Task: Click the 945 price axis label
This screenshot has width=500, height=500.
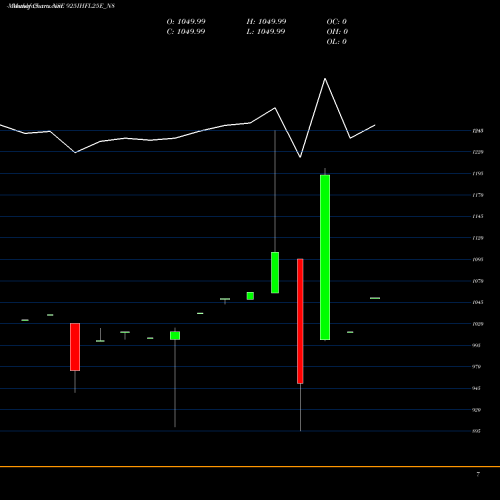Action: (477, 388)
